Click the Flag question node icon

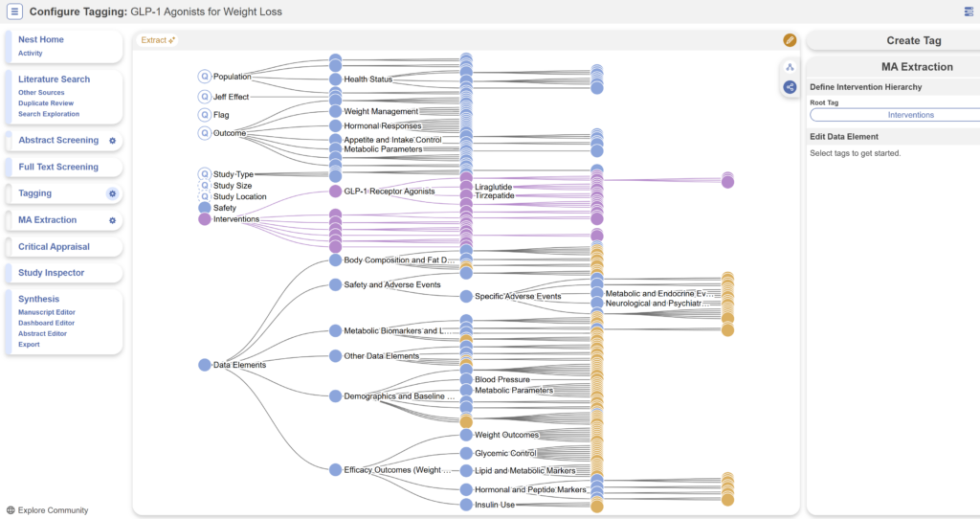pyautogui.click(x=205, y=115)
